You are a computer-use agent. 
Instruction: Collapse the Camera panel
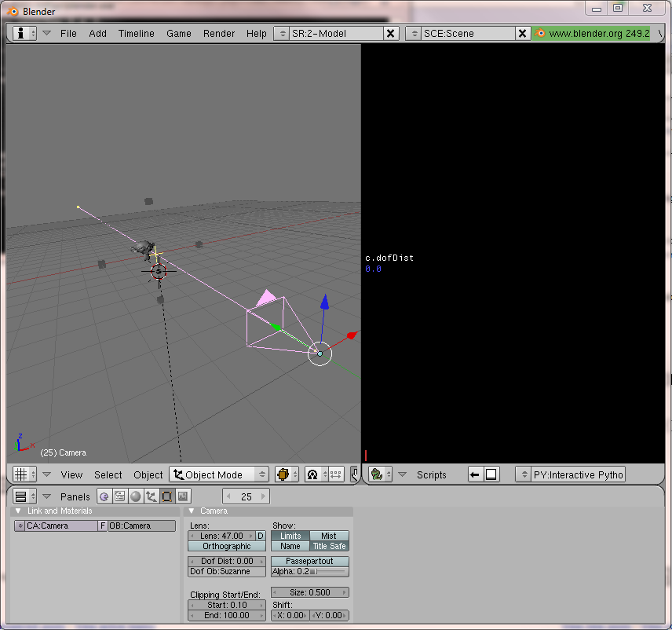coord(192,511)
